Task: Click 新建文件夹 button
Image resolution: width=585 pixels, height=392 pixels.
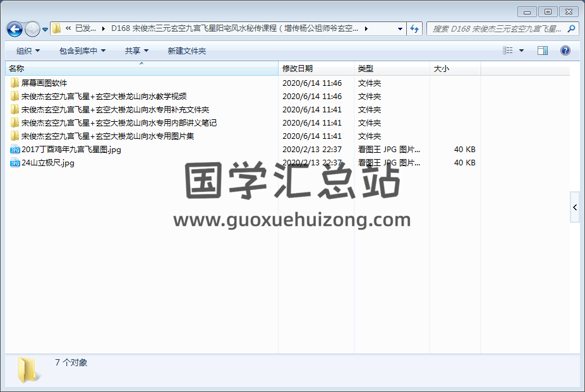Action: (x=187, y=50)
